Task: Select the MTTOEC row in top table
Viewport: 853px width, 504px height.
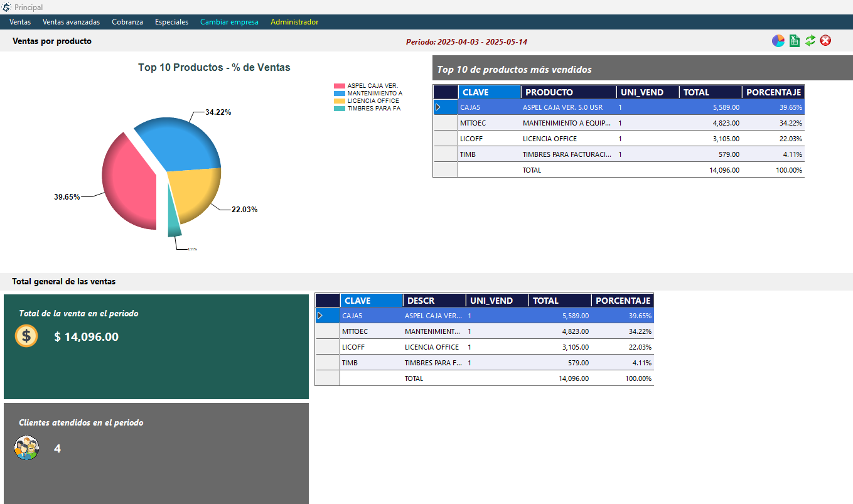Action: [x=473, y=123]
